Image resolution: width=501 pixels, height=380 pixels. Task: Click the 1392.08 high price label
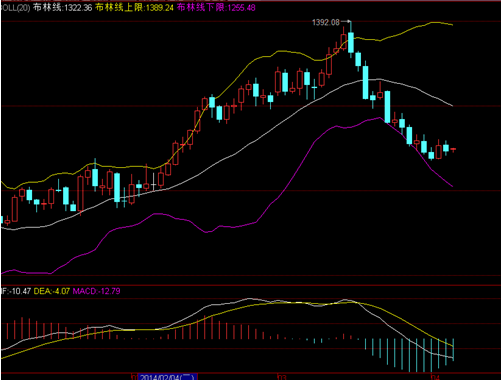(x=326, y=22)
